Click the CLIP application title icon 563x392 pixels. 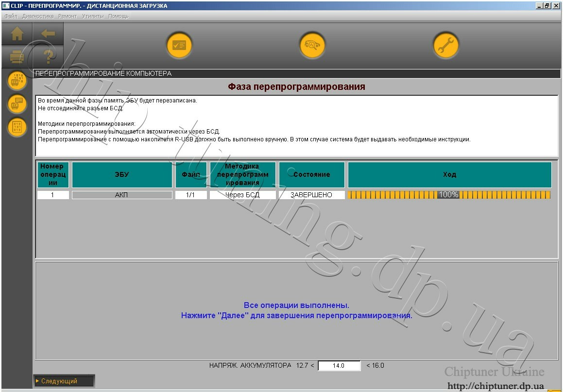6,6
